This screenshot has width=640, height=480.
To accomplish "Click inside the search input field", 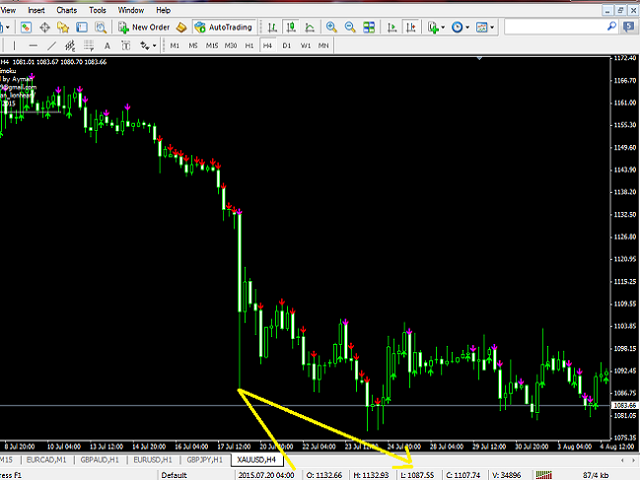I will click(x=555, y=27).
